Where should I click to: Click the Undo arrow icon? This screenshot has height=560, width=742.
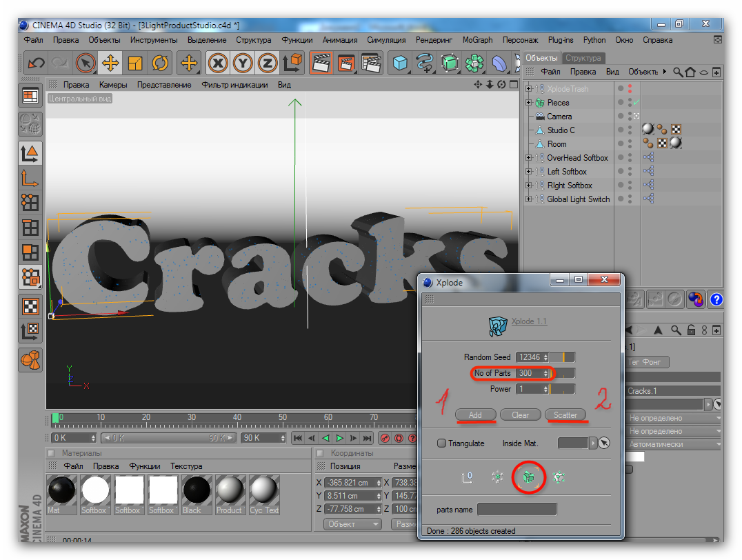[x=36, y=63]
